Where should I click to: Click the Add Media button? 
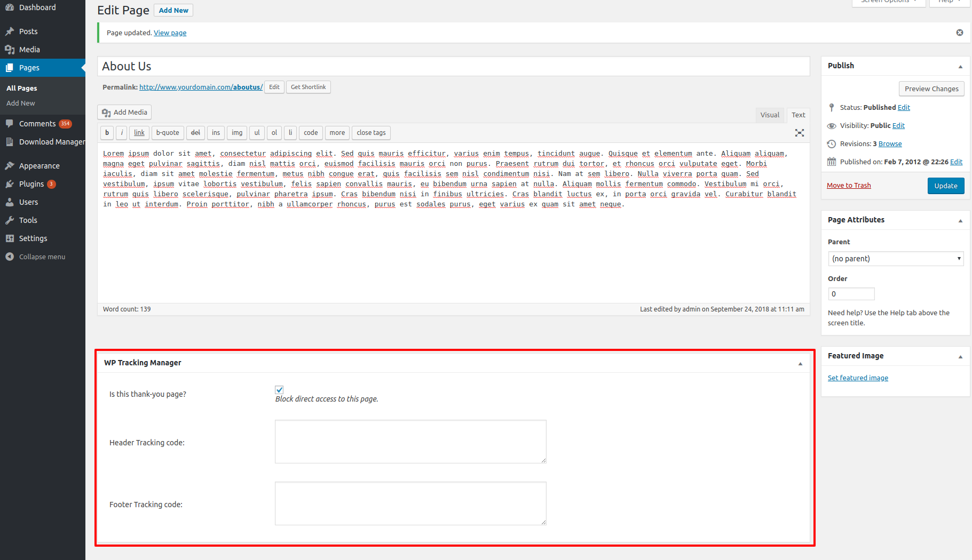(125, 113)
